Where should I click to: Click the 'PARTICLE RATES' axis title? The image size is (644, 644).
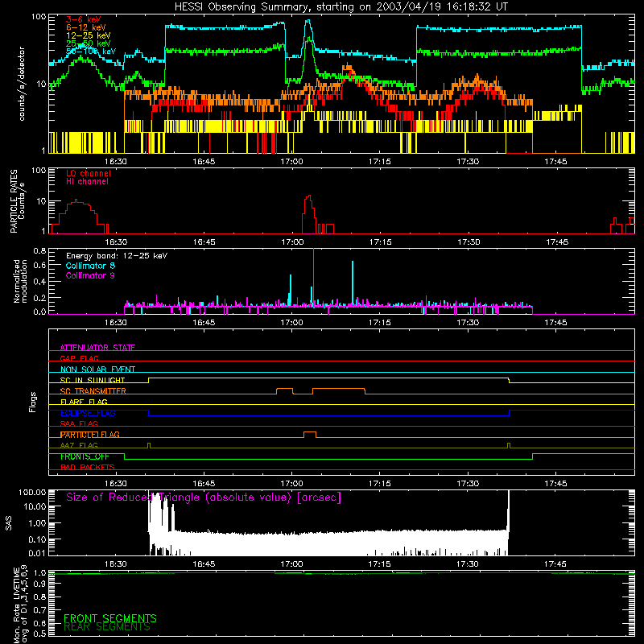(14, 201)
